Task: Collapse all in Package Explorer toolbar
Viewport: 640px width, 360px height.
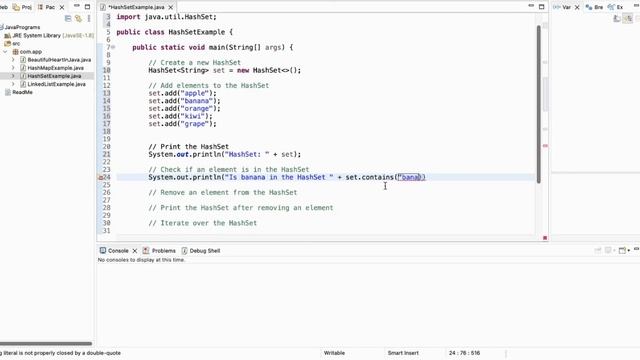Action: pyautogui.click(x=68, y=18)
